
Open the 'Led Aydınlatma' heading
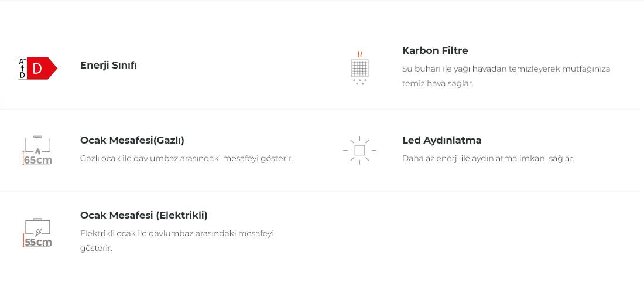point(441,140)
